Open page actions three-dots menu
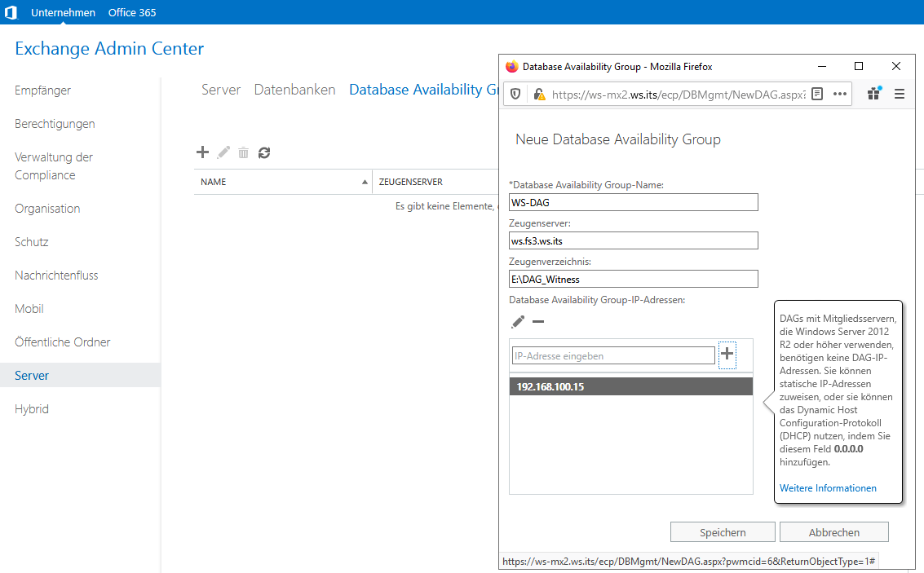The width and height of the screenshot is (924, 573). 840,94
